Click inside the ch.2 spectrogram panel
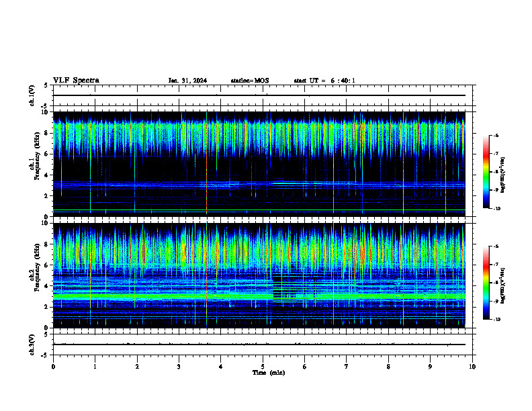Screen dimensions: 532x411 click(x=259, y=275)
